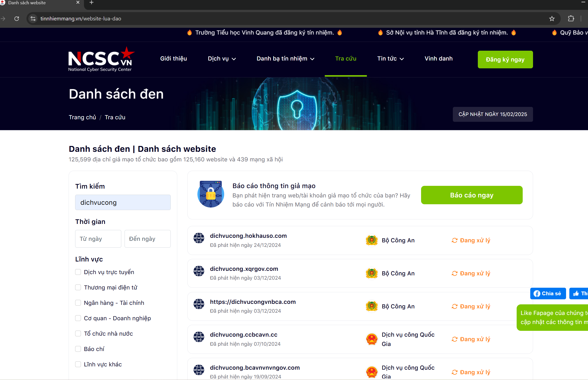Viewport: 588px width, 380px height.
Task: Click the Từ ngày date field
Action: pyautogui.click(x=98, y=239)
